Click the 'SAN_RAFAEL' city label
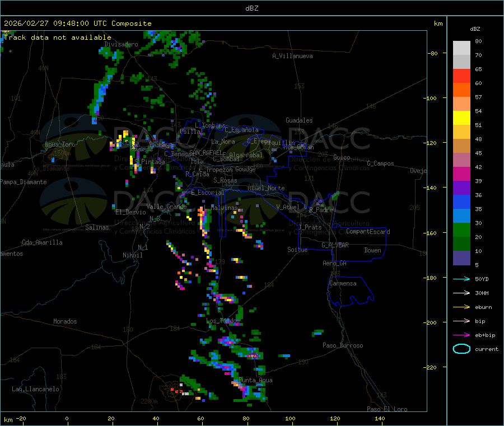Image resolution: width=504 pixels, height=426 pixels. 206,152
